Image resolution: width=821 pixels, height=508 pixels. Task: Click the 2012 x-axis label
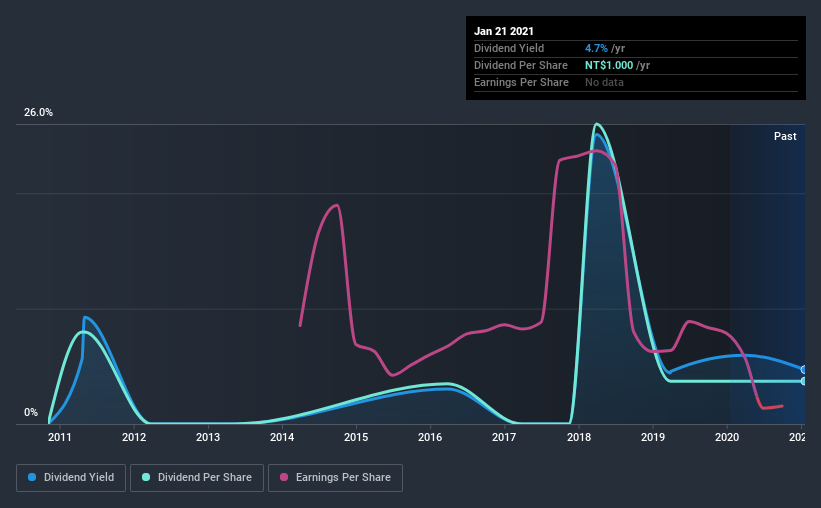(134, 437)
